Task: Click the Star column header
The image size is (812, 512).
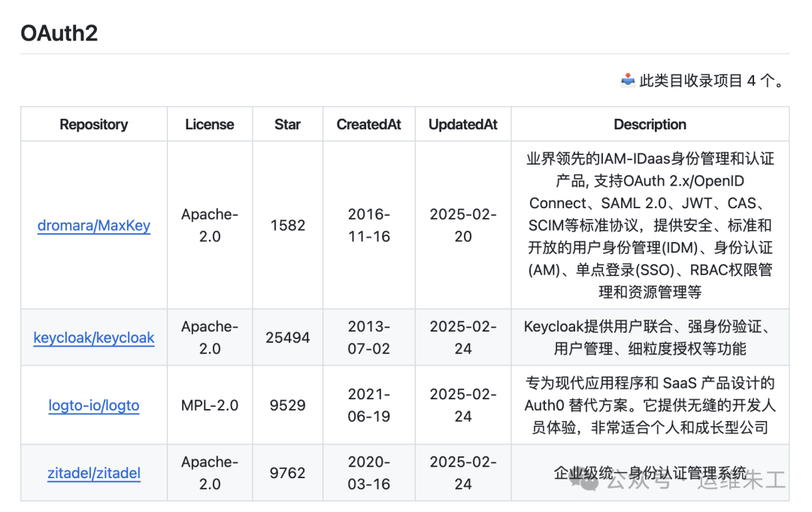Action: point(287,124)
